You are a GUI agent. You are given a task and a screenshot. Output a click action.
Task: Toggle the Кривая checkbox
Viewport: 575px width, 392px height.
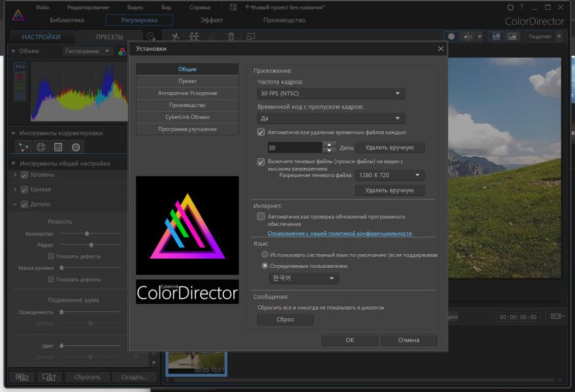[x=24, y=189]
